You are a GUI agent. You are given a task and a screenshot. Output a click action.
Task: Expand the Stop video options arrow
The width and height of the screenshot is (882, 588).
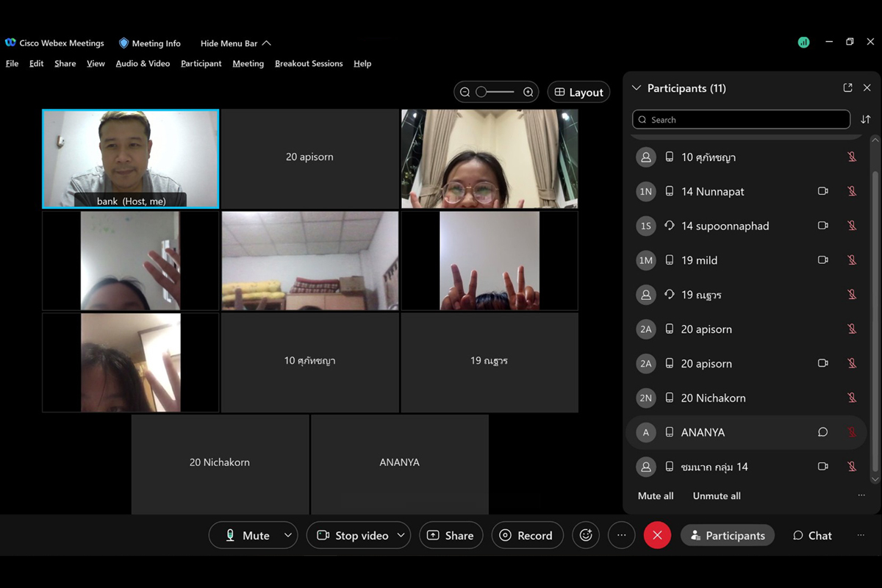point(401,535)
